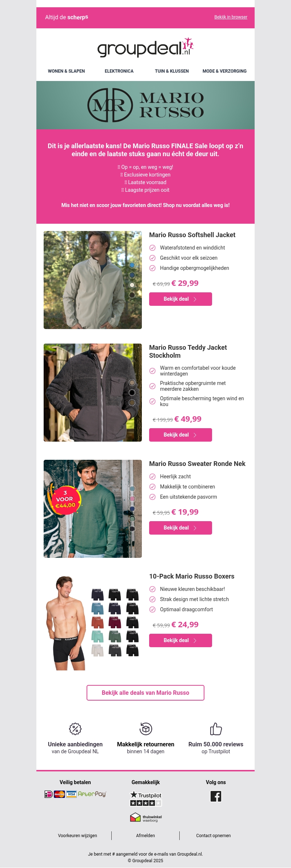This screenshot has width=291, height=868.
Task: Open the Elektronica category
Action: pyautogui.click(x=119, y=71)
